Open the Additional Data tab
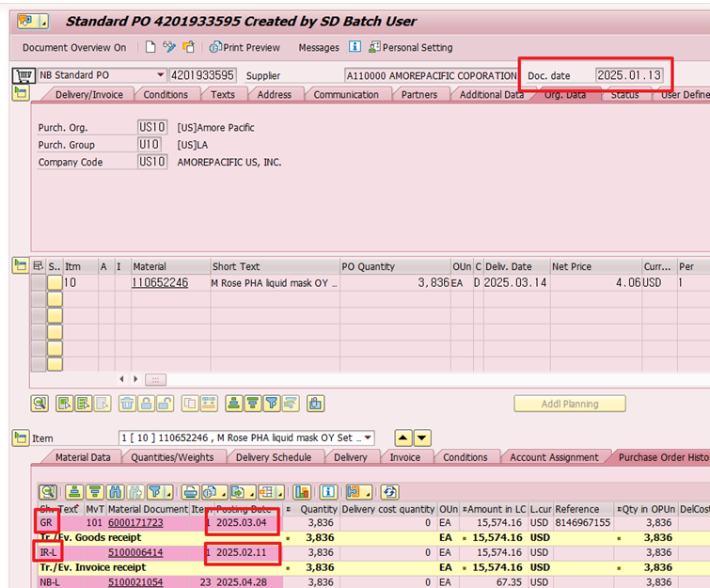710x588 pixels. [492, 95]
